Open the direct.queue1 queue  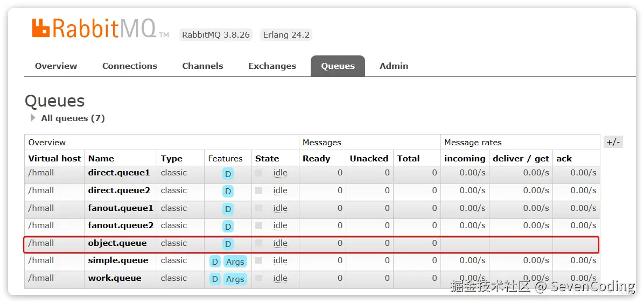point(119,173)
